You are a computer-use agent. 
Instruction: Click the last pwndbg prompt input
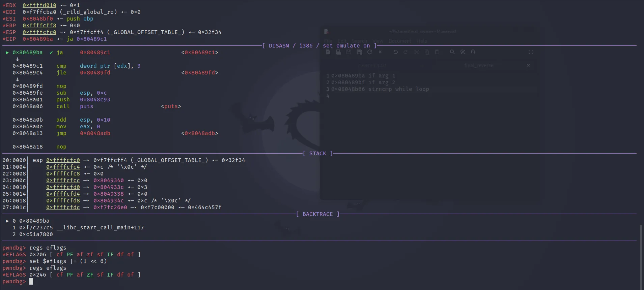pyautogui.click(x=31, y=282)
